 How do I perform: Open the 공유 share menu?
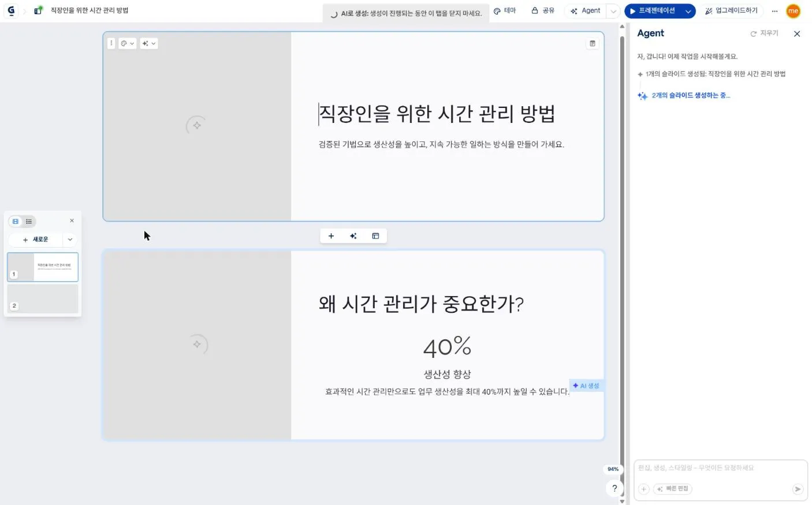click(543, 10)
